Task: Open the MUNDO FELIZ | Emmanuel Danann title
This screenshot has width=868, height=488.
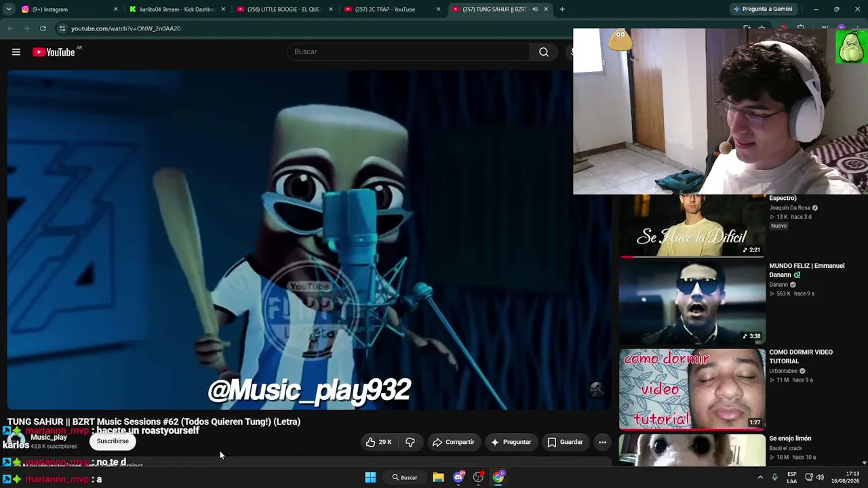Action: 807,270
